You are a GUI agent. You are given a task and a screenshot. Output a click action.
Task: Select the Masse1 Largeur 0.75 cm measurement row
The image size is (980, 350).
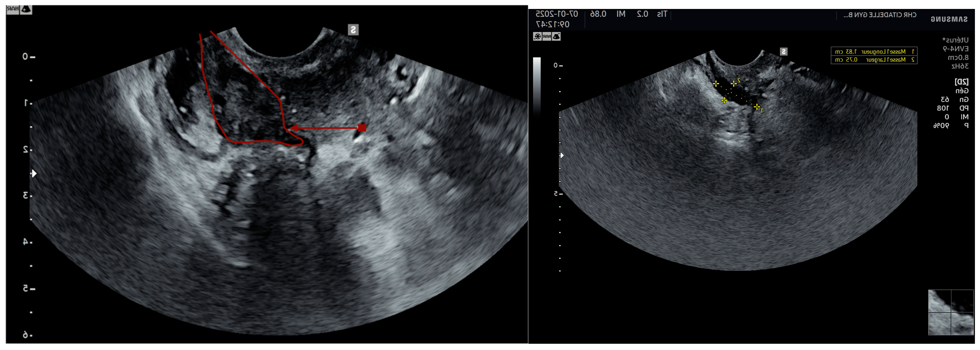(x=874, y=60)
